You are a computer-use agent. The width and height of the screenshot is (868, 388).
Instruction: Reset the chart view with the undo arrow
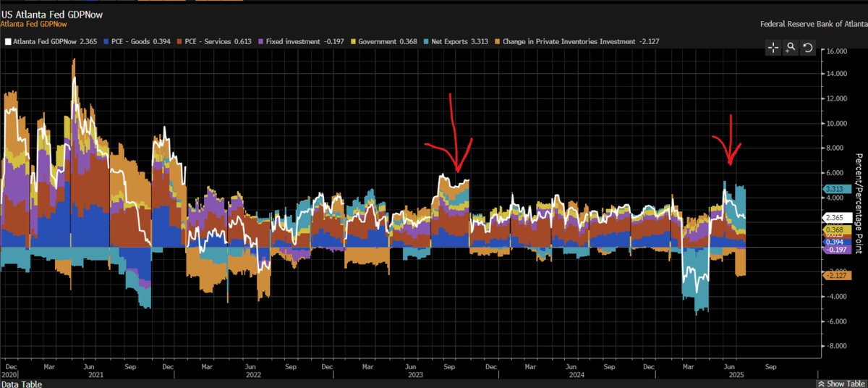(x=808, y=48)
